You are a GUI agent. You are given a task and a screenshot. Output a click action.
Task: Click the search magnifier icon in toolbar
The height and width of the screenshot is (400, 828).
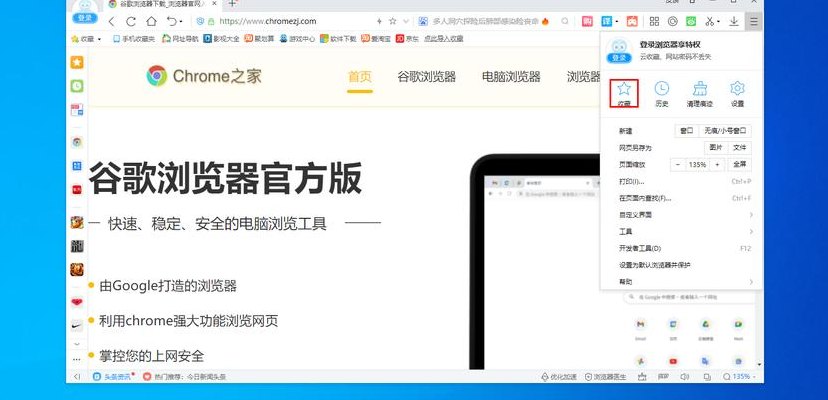(x=565, y=21)
